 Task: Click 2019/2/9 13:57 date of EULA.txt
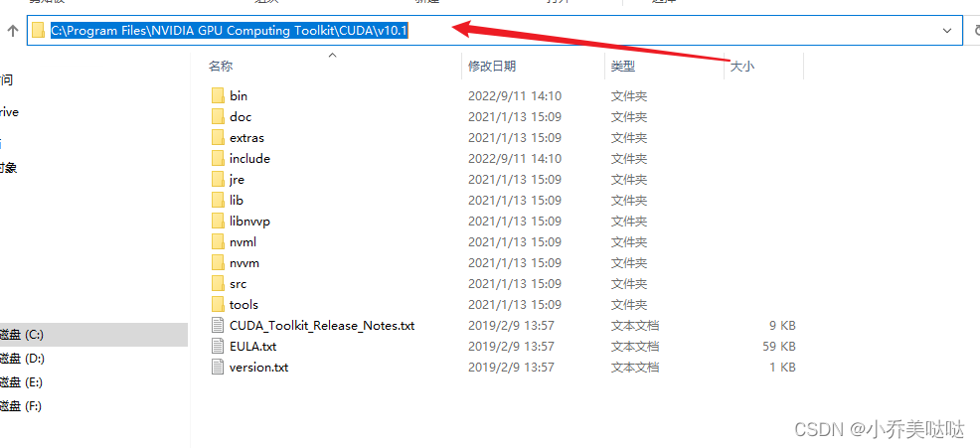tap(511, 346)
